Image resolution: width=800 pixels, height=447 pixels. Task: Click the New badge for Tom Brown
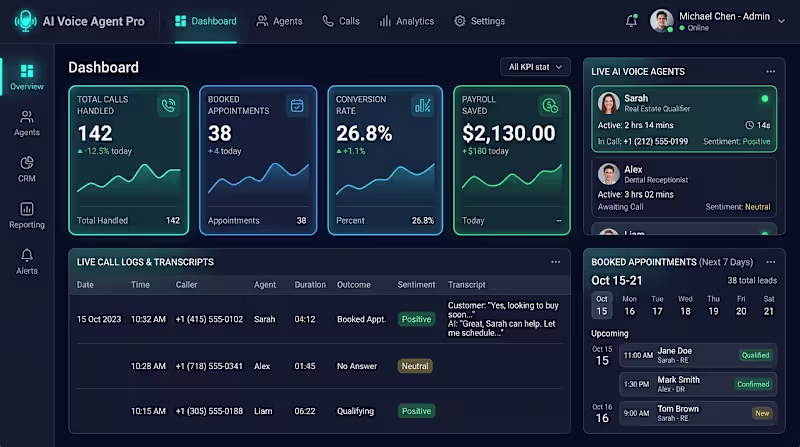[x=762, y=413]
